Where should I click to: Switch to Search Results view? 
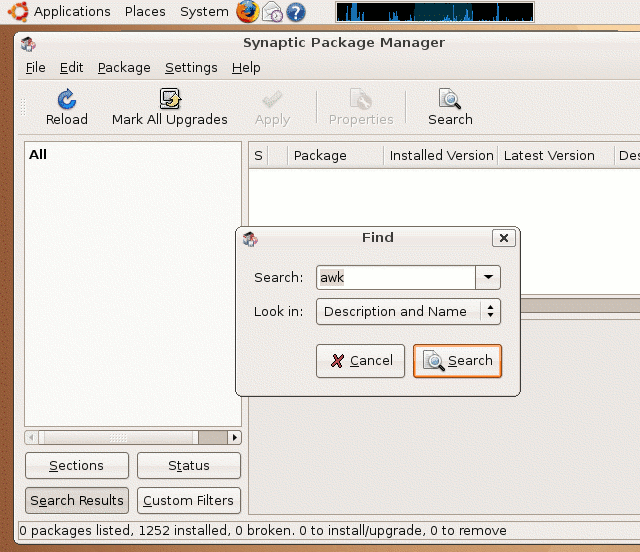coord(77,500)
